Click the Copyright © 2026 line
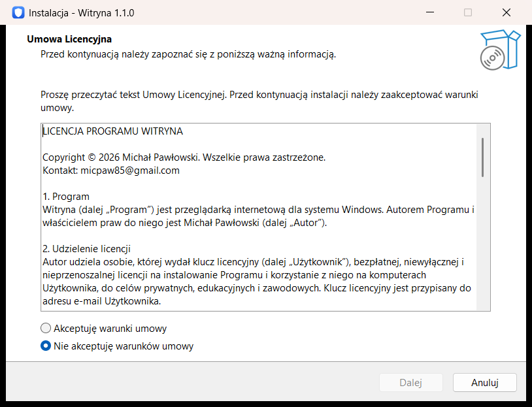The image size is (532, 407). click(x=184, y=157)
